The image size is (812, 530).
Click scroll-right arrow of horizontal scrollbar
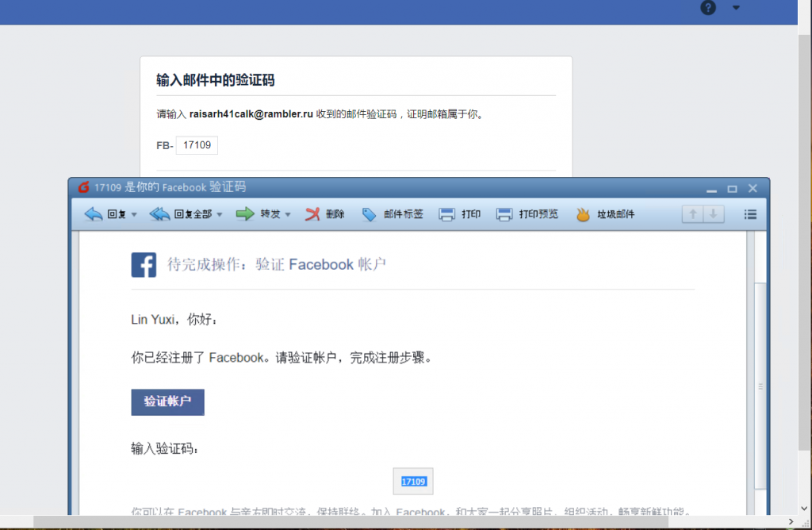pos(791,521)
